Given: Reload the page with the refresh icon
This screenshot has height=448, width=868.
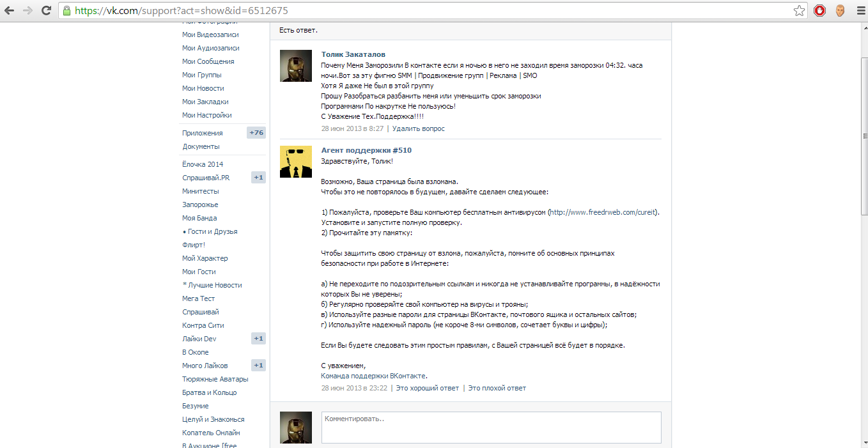Looking at the screenshot, I should click(46, 10).
